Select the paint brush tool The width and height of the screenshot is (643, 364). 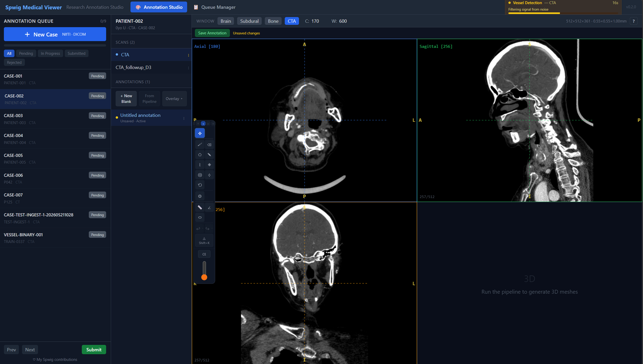(x=200, y=145)
